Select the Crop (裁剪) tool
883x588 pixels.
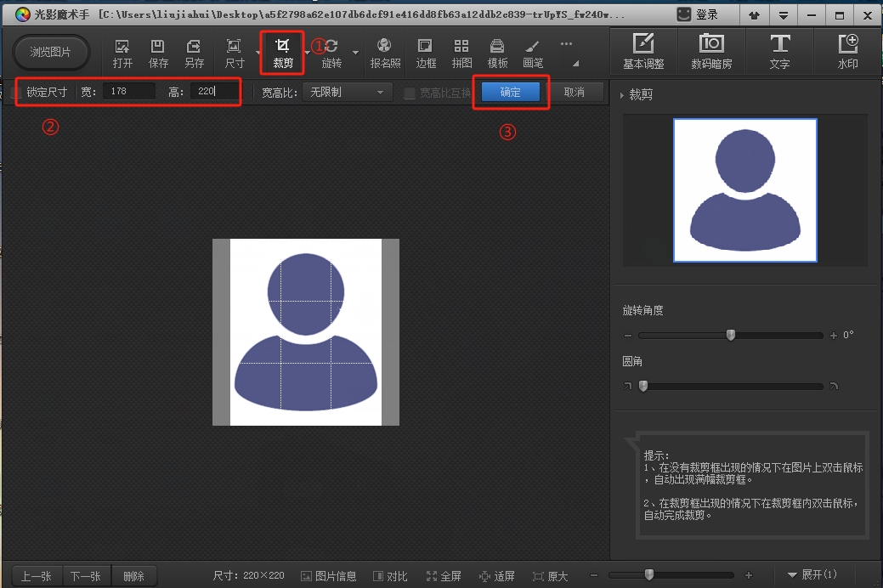click(282, 52)
